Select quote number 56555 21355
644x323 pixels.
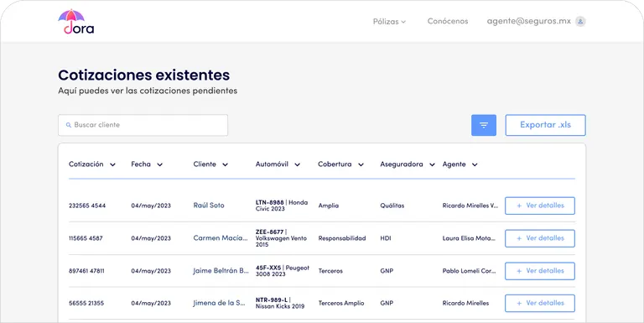click(x=86, y=303)
